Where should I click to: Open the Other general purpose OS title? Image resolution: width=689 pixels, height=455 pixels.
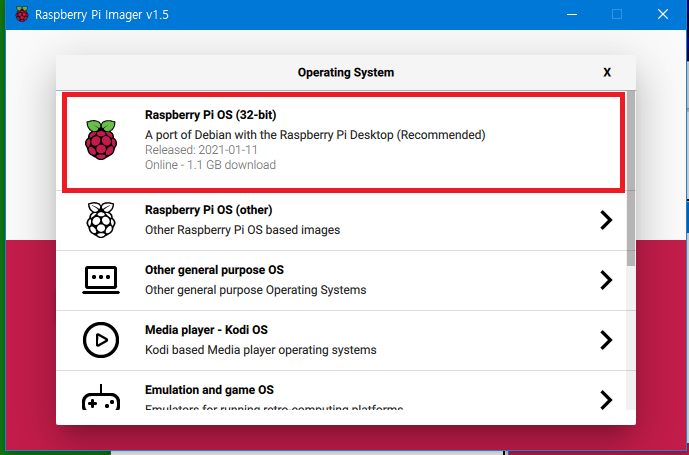click(x=214, y=270)
